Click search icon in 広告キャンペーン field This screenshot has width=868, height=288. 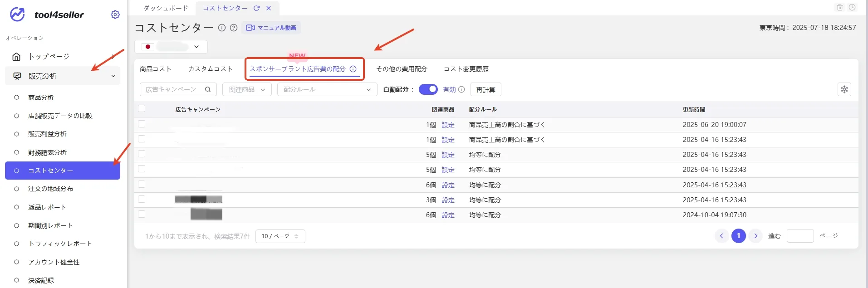point(208,89)
